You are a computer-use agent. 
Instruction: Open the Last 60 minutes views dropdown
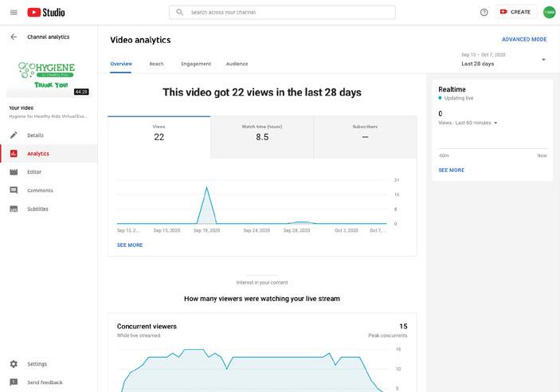pos(495,123)
